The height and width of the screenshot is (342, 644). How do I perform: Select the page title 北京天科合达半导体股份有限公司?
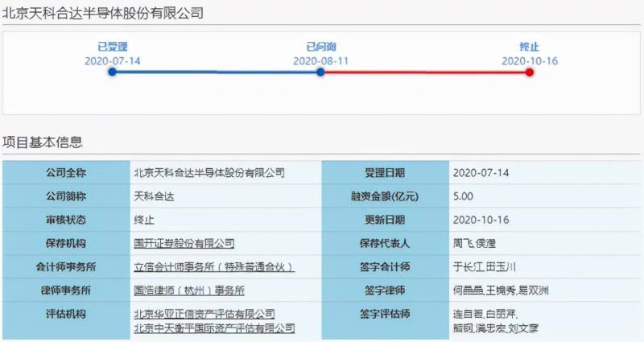click(x=103, y=13)
